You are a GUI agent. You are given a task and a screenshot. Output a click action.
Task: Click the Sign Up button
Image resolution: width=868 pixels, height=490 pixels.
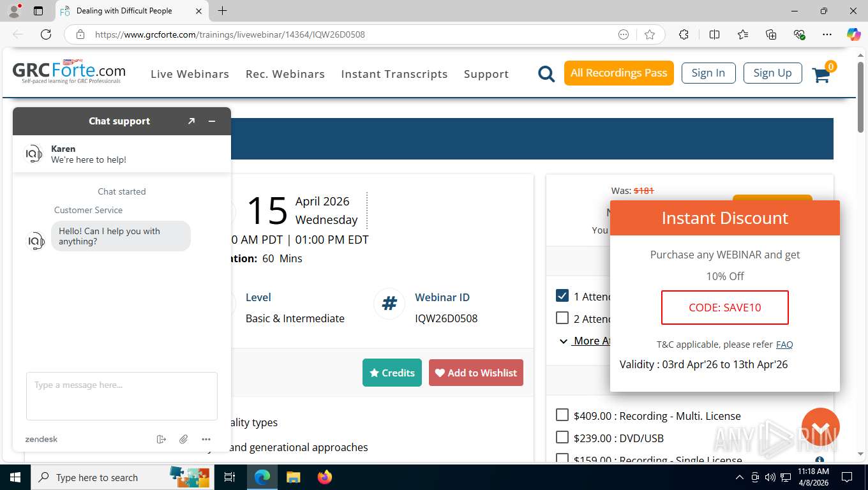(772, 73)
